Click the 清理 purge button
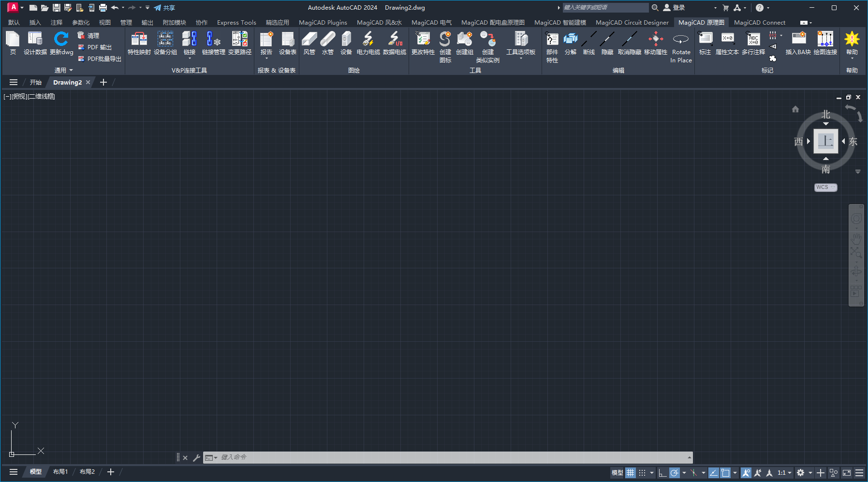This screenshot has height=482, width=868. pos(88,35)
